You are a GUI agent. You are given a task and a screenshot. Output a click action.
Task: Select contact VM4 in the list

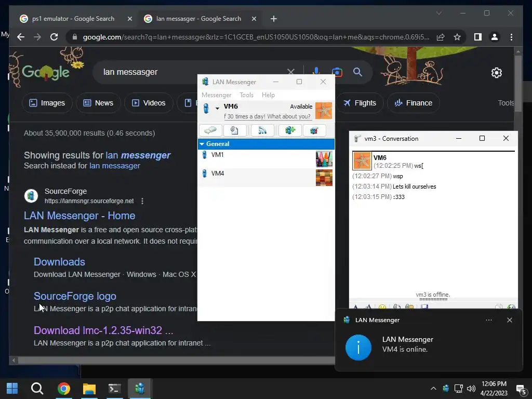coord(266,178)
